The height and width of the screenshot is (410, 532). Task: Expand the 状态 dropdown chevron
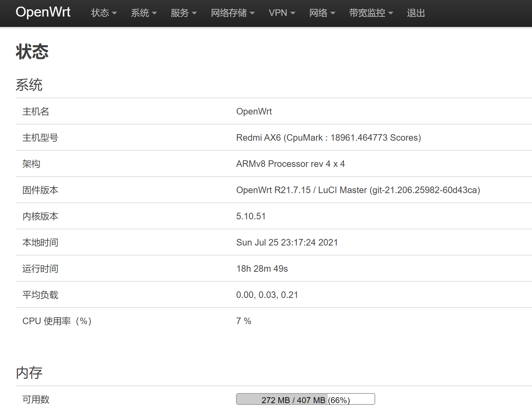(x=114, y=13)
